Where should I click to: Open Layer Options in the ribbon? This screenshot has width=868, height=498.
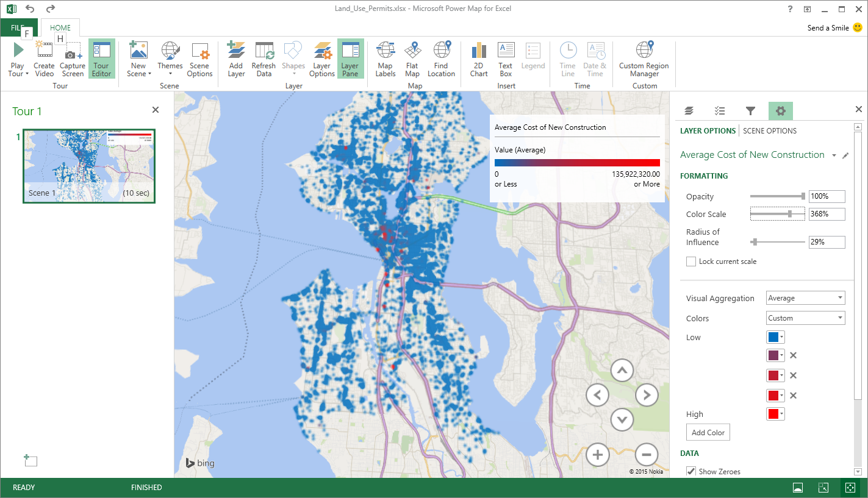tap(321, 60)
